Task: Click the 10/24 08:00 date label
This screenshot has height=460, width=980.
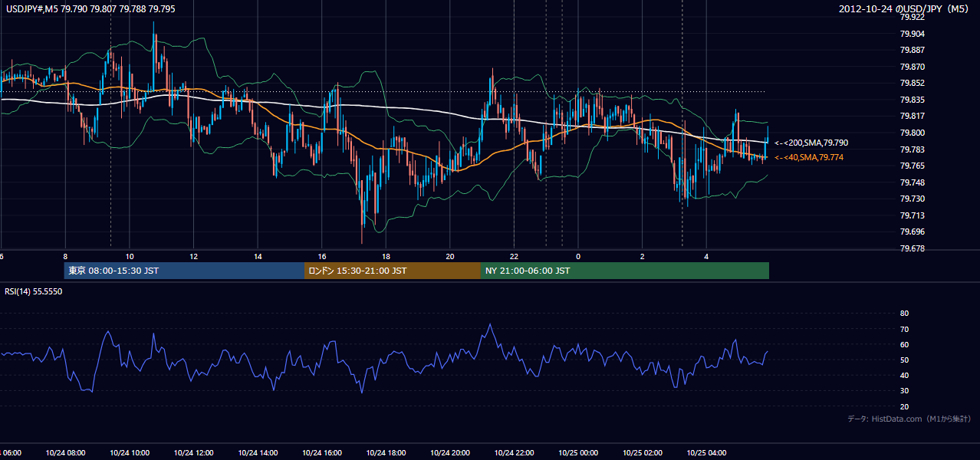Action: [x=64, y=452]
